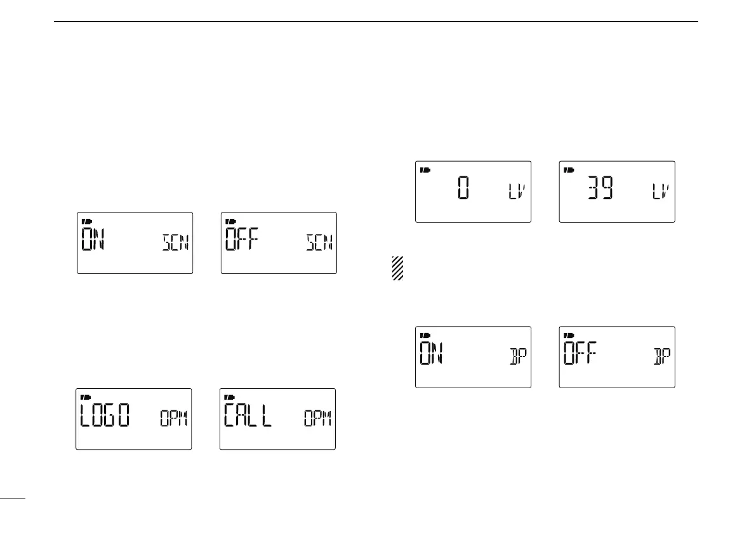Select the ON text in the SCN display
756x534 pixels.
(x=93, y=239)
